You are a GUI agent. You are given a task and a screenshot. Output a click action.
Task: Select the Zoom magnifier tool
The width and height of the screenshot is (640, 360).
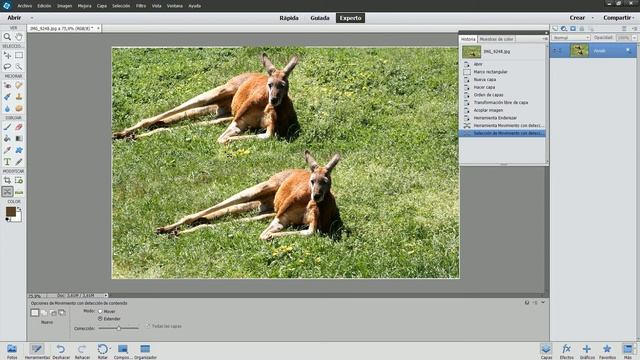coord(7,37)
